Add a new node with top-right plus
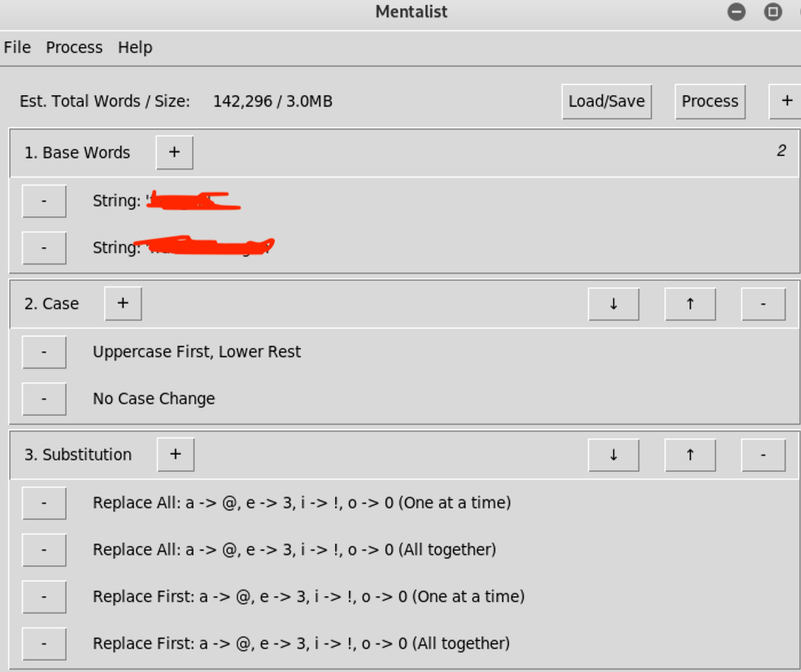The height and width of the screenshot is (672, 801). (786, 101)
